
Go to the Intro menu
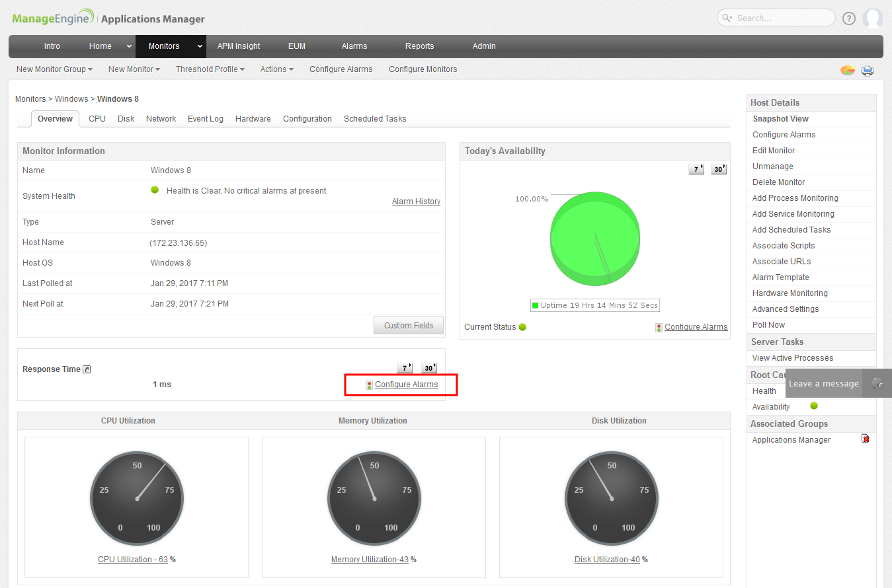pyautogui.click(x=52, y=46)
